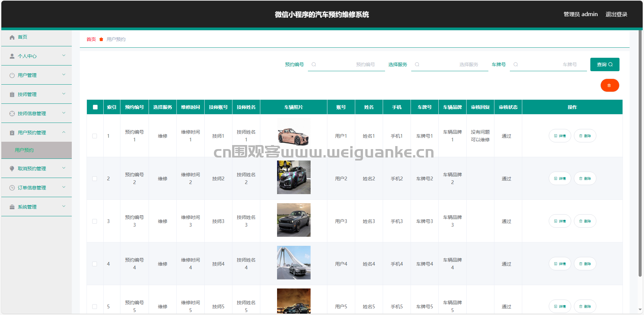
Task: Expand the 取消预约管理 chevron
Action: click(x=64, y=168)
